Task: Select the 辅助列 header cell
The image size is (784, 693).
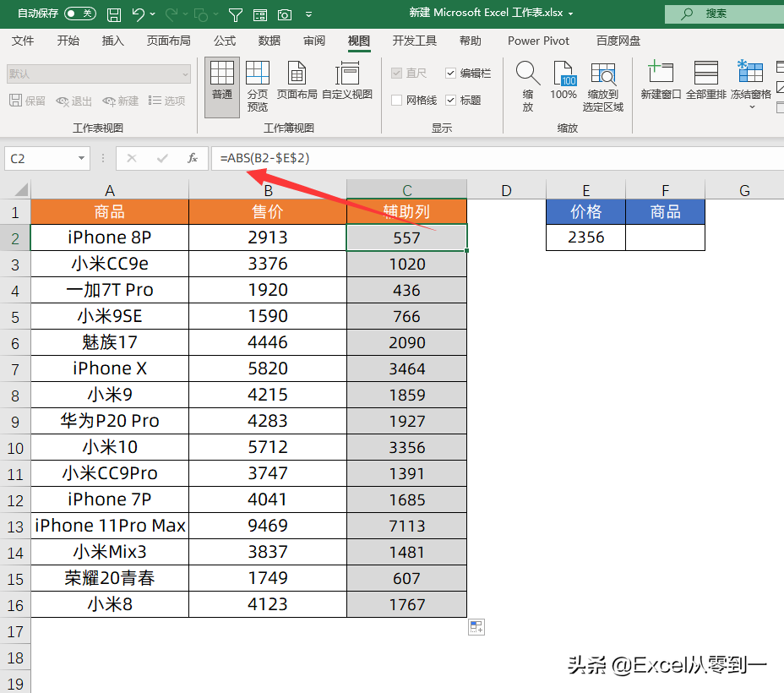Action: point(406,211)
